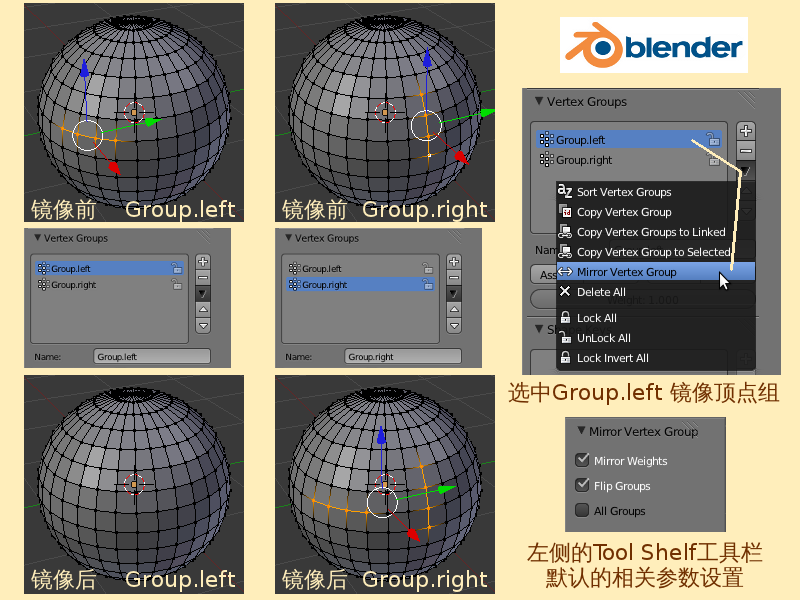This screenshot has height=600, width=800.
Task: Toggle Group.right lock in Name Group.left panel
Action: point(177,284)
